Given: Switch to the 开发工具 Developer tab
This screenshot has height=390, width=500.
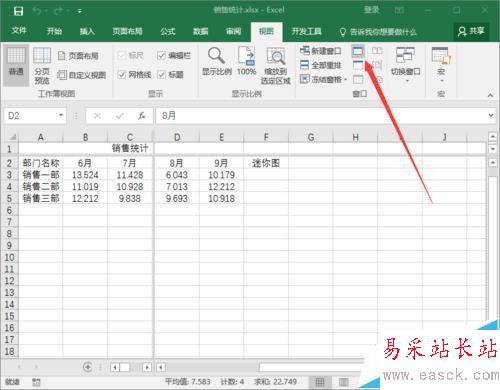Looking at the screenshot, I should click(306, 31).
